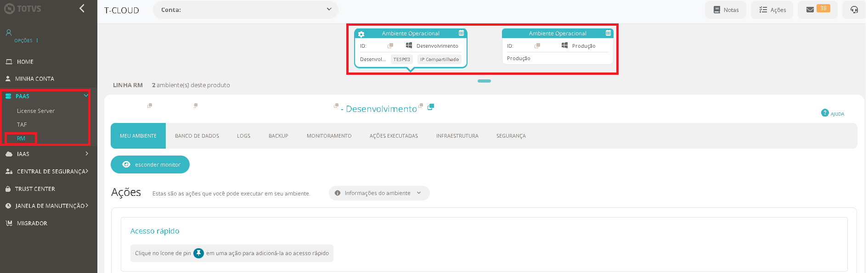Expand the JANELA DE MANUTENÇÃO chevron
The height and width of the screenshot is (273, 868).
pos(87,206)
